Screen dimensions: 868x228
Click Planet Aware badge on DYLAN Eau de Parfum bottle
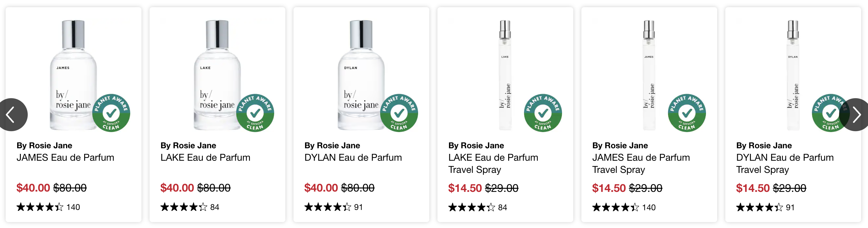[x=399, y=113]
